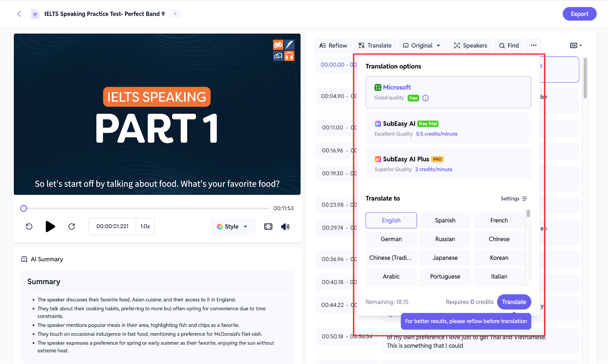Change playback speed 1.0x

pos(145,227)
